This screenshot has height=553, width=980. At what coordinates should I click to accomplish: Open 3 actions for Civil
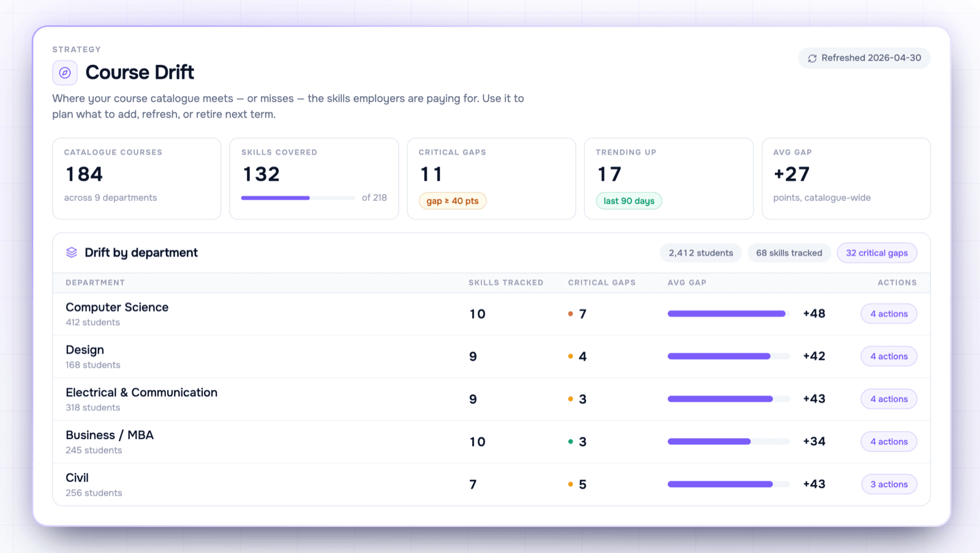point(889,484)
